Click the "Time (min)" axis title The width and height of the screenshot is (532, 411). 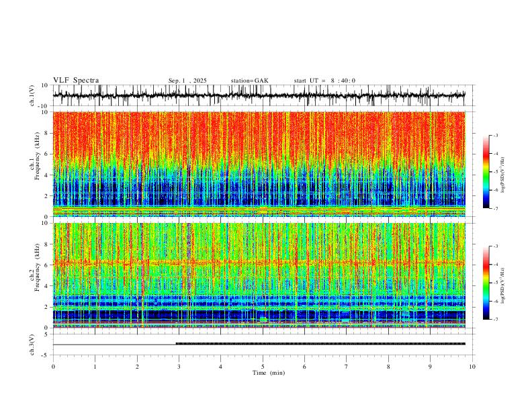point(269,373)
